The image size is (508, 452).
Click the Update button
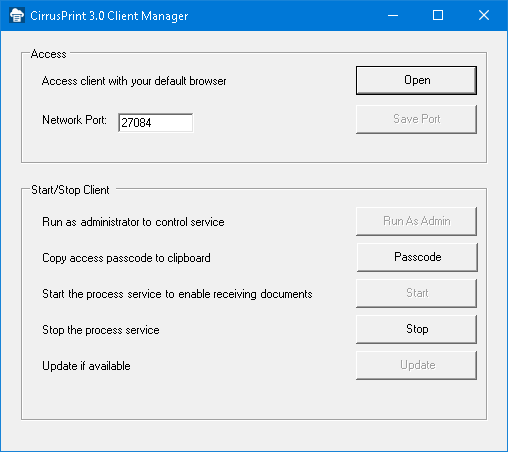416,365
